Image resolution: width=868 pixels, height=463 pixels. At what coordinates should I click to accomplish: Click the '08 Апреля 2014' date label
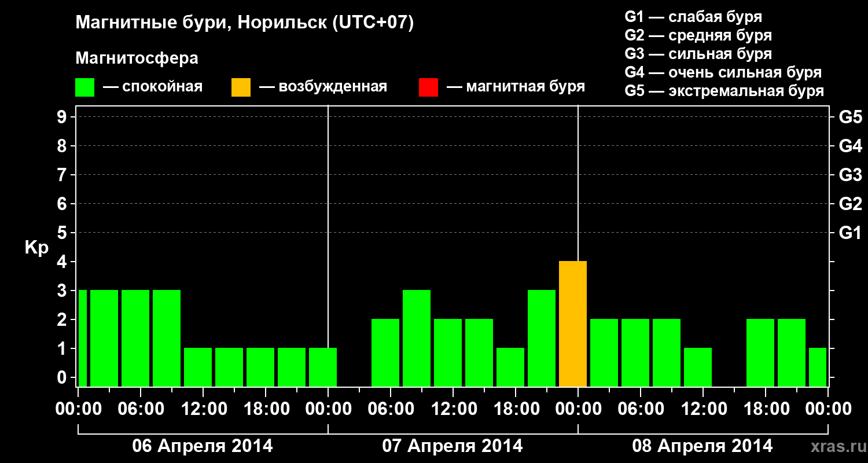(703, 446)
